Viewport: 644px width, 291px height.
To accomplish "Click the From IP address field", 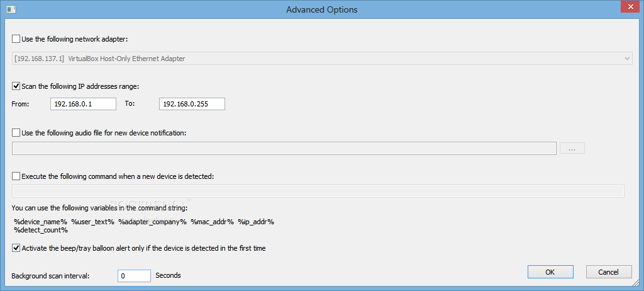I will click(x=84, y=104).
